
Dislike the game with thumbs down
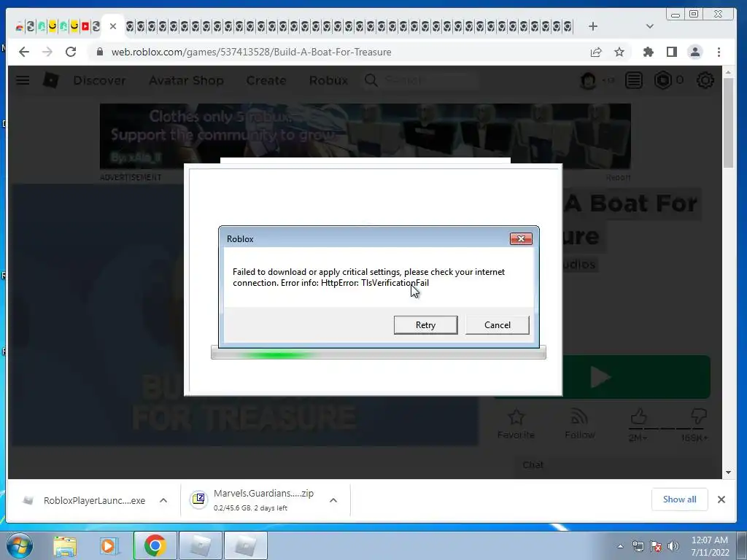[x=698, y=416]
